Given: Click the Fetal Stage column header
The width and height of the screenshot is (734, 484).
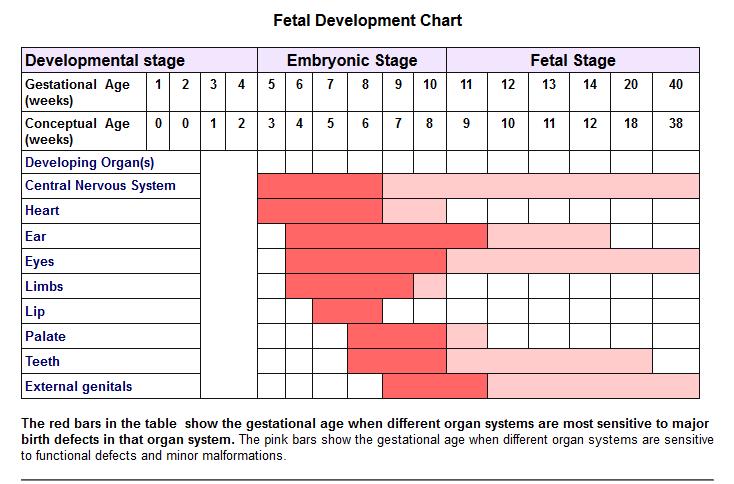Looking at the screenshot, I should [572, 60].
